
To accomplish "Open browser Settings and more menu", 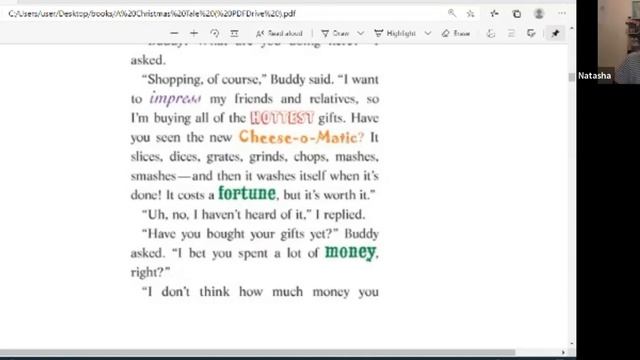I will click(562, 13).
